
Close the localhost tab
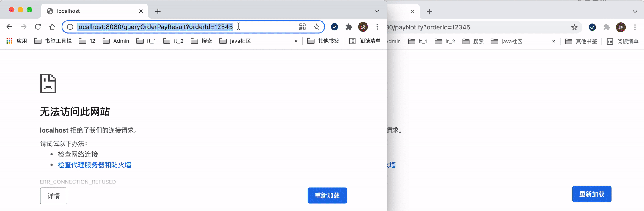click(x=141, y=11)
